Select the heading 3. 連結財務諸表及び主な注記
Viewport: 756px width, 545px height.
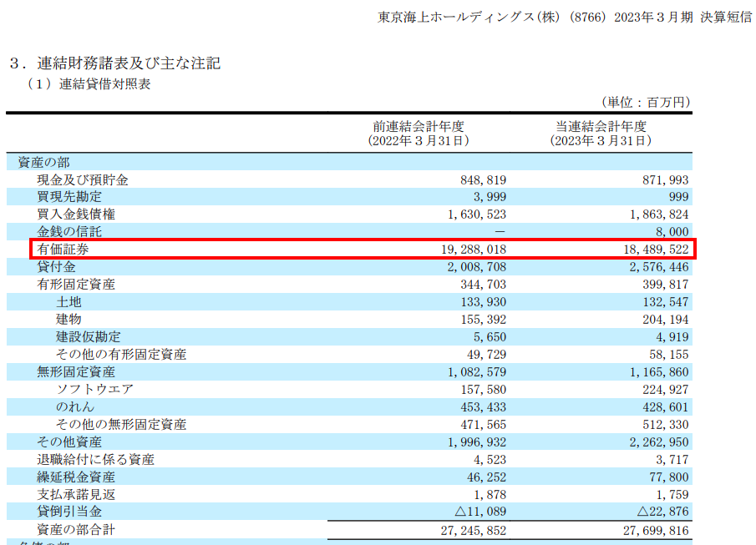[x=114, y=63]
